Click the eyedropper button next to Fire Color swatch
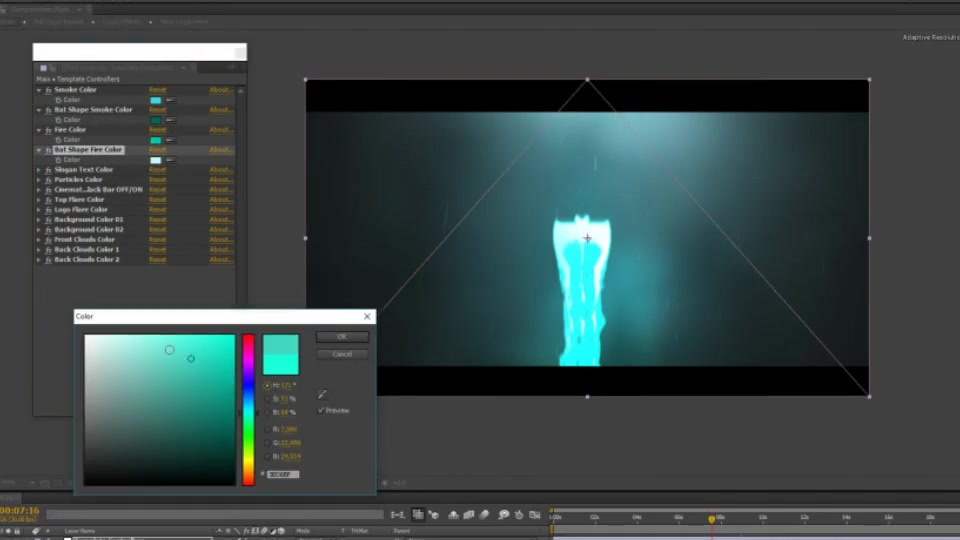The height and width of the screenshot is (540, 960). point(170,140)
